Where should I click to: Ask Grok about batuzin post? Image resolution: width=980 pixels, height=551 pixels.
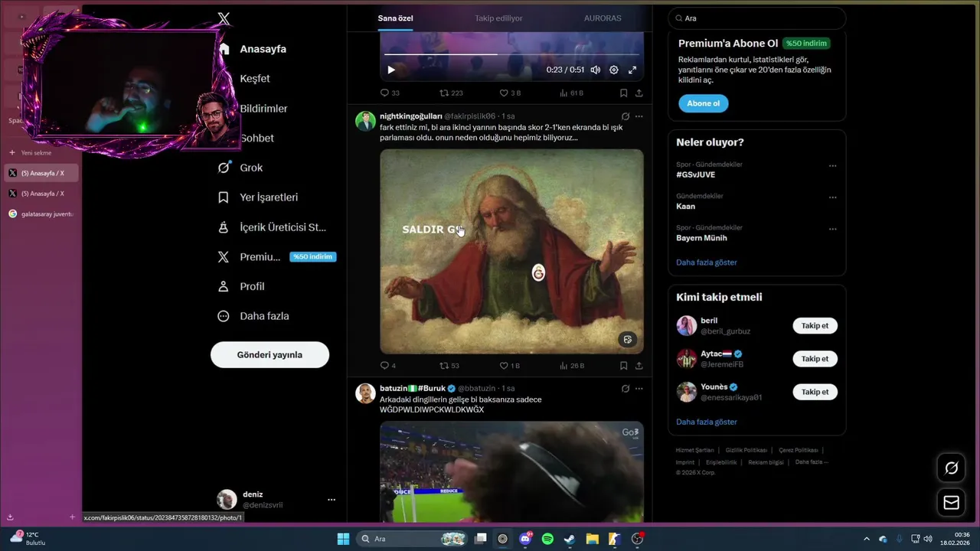(626, 389)
